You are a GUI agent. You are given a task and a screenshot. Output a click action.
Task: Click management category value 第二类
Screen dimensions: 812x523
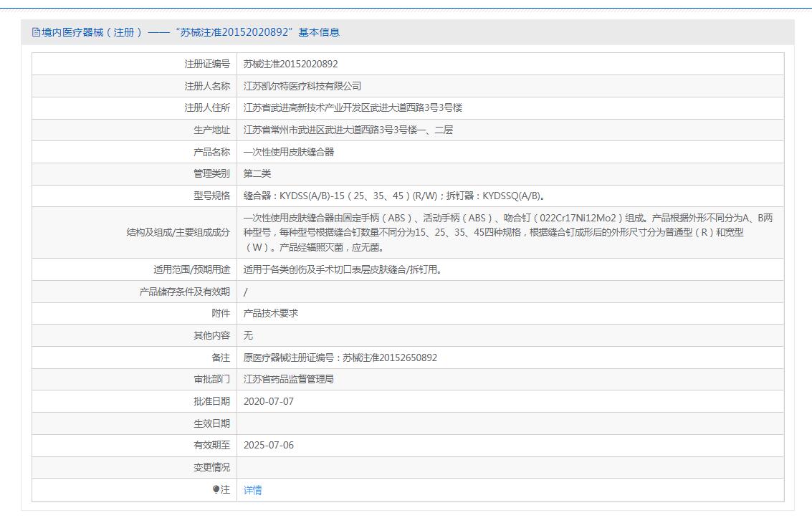tap(257, 173)
